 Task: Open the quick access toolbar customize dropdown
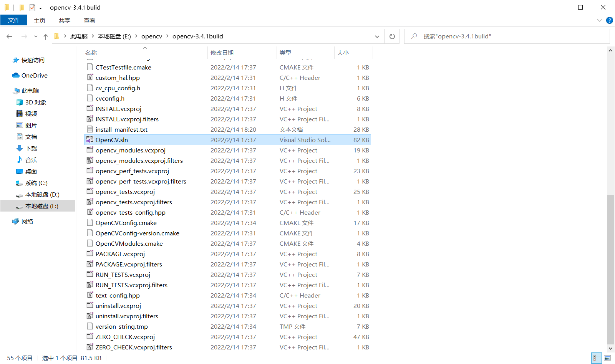tap(40, 8)
